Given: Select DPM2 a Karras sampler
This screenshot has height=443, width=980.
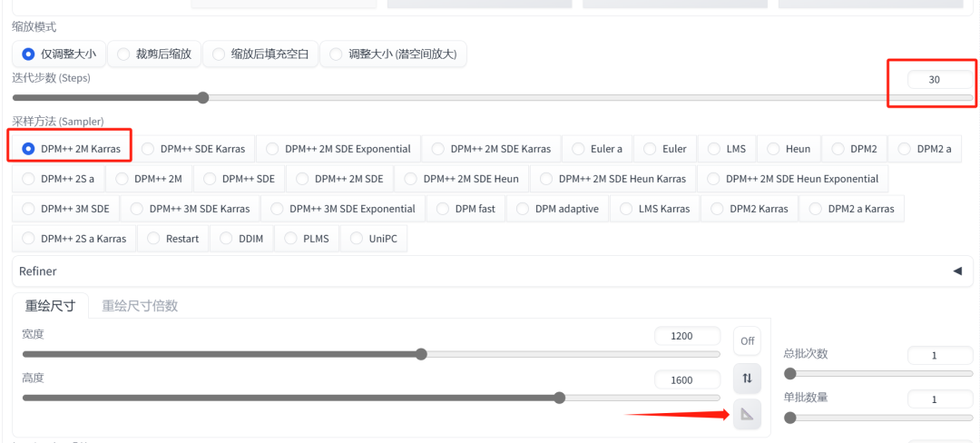Looking at the screenshot, I should pyautogui.click(x=851, y=209).
